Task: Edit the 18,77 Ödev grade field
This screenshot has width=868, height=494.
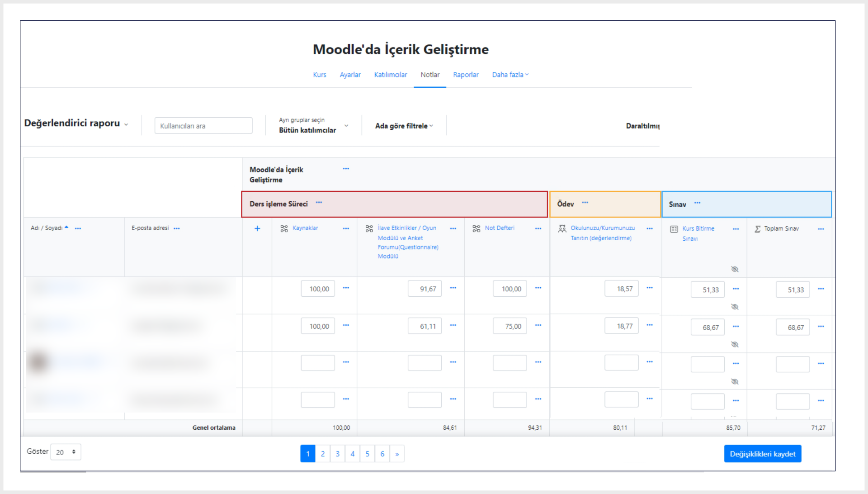Action: tap(622, 326)
